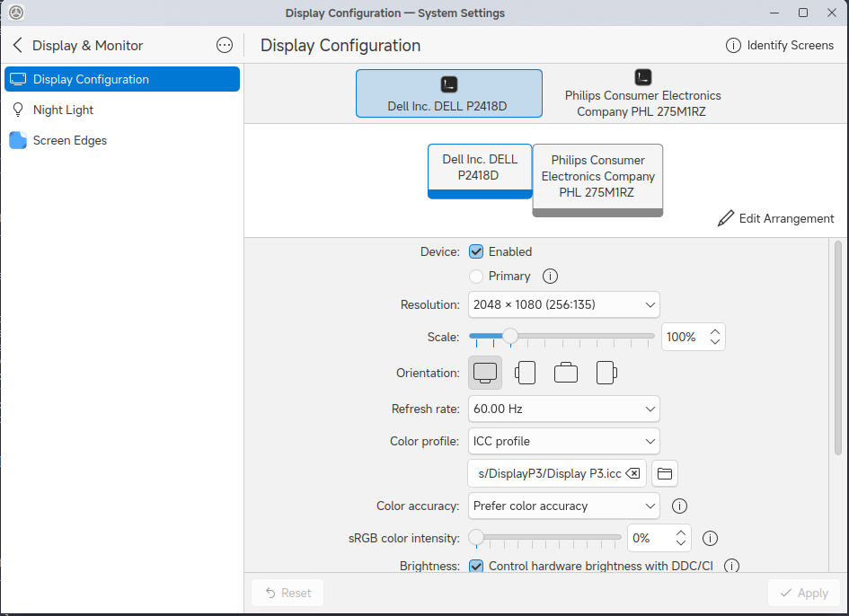The width and height of the screenshot is (849, 616).
Task: Click the Night Light bulb icon
Action: tap(18, 110)
